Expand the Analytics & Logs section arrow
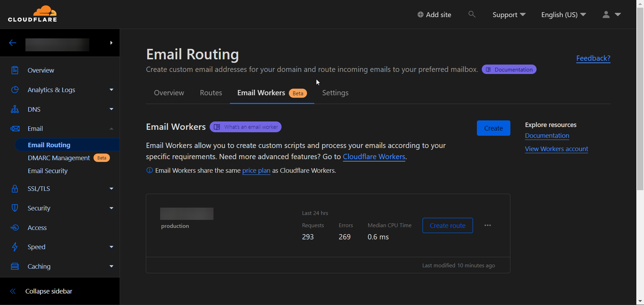The width and height of the screenshot is (644, 305). coord(111,90)
